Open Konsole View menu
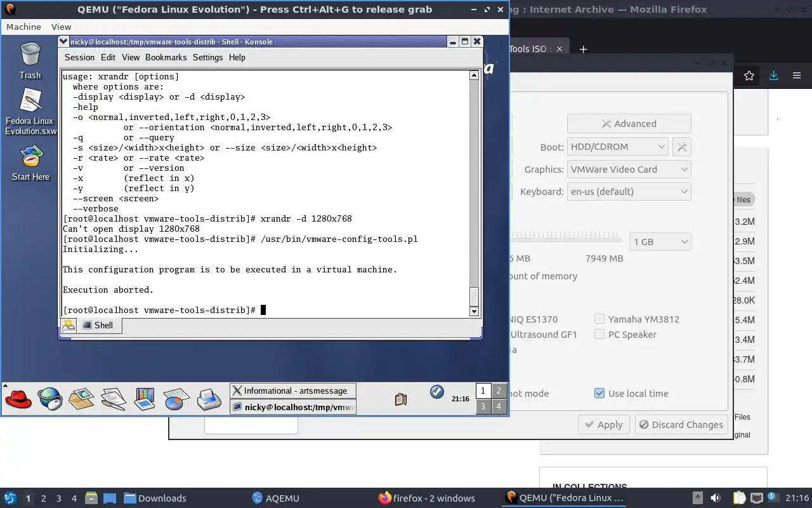Viewport: 812px width, 508px height. click(131, 57)
